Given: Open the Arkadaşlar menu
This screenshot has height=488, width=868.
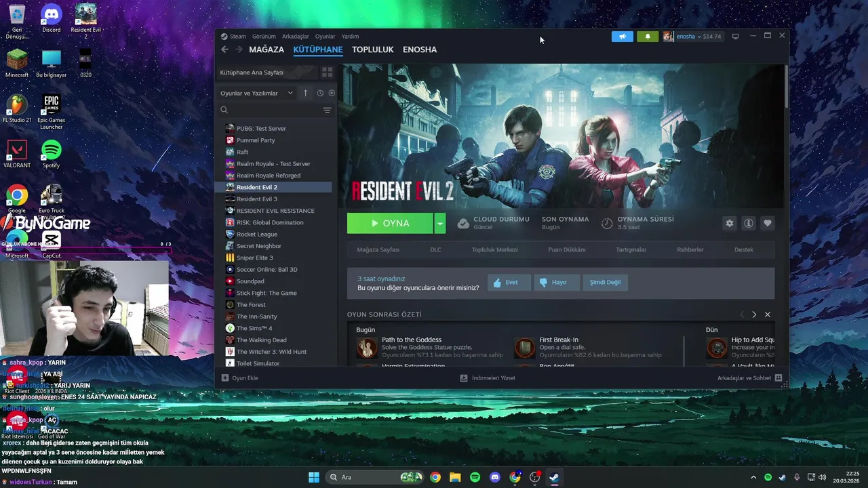Looking at the screenshot, I should coord(296,37).
